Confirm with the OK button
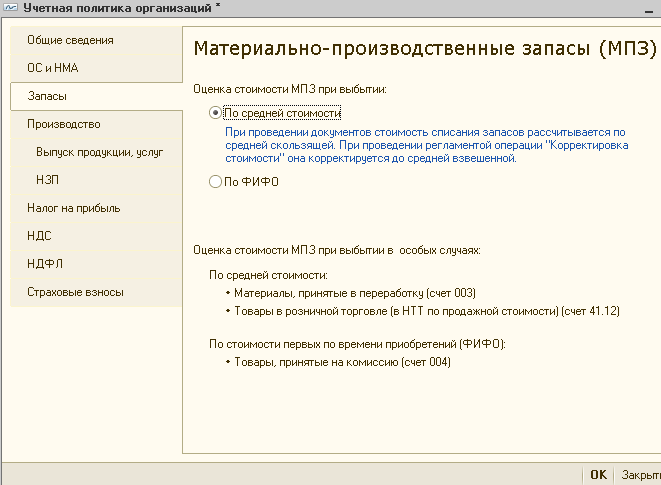The height and width of the screenshot is (485, 661). (598, 475)
